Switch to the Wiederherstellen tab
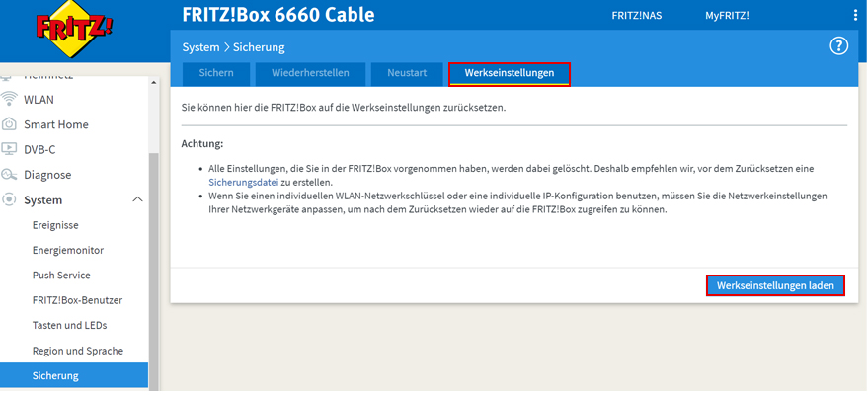 point(311,74)
